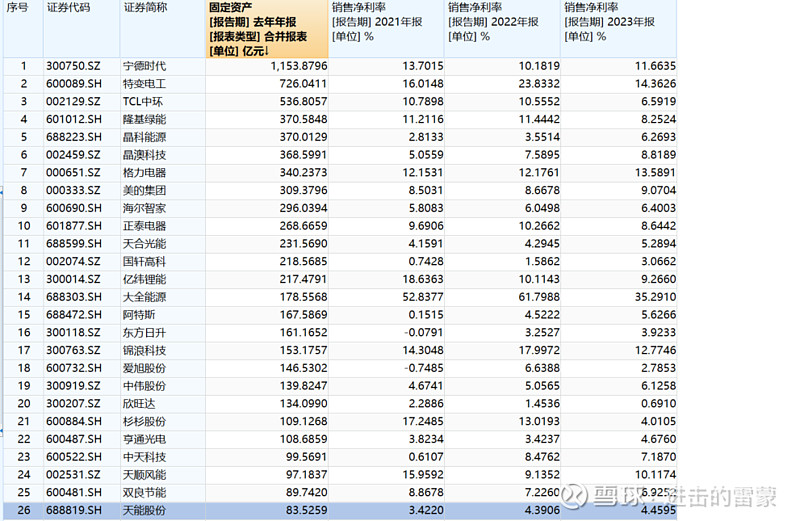
Task: Click stock code 002459.SZ
Action: point(73,155)
